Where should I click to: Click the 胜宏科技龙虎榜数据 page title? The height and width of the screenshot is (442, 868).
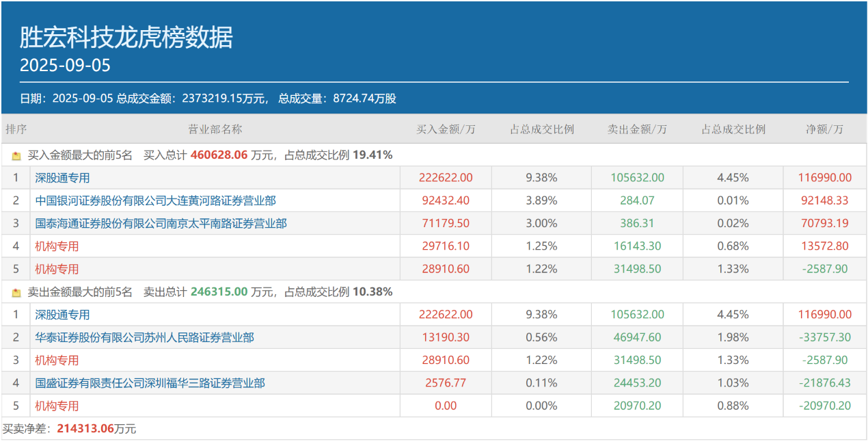pos(126,38)
